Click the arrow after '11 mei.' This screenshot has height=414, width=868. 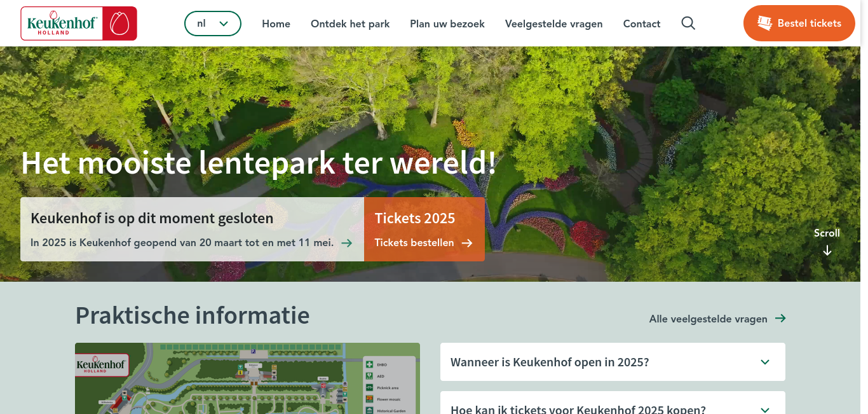[347, 243]
